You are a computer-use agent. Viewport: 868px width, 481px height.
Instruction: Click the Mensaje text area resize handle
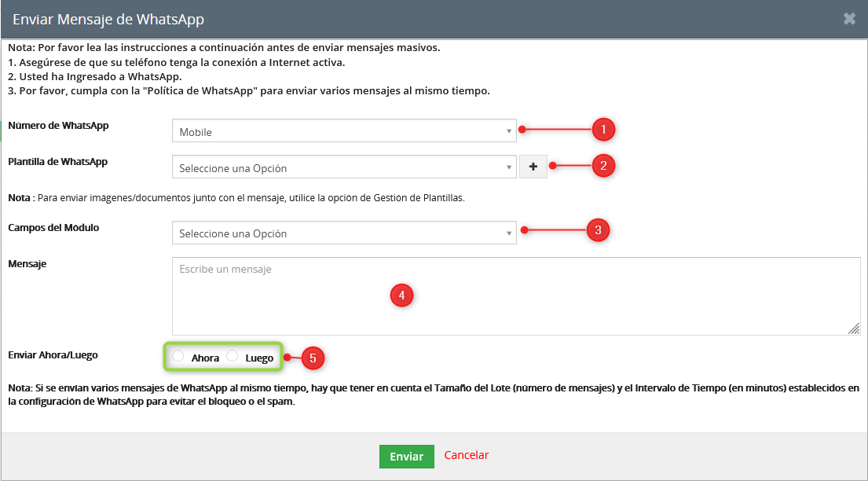click(x=854, y=329)
